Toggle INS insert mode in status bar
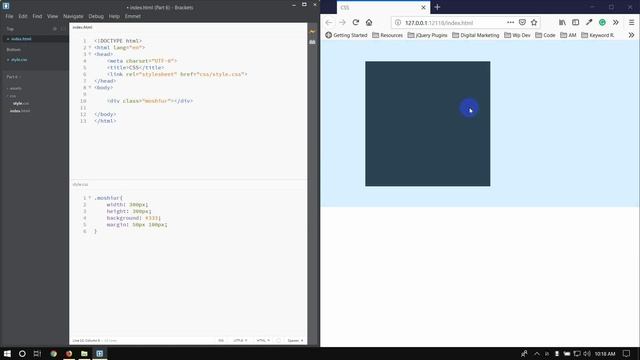Image resolution: width=640 pixels, height=360 pixels. click(x=221, y=340)
